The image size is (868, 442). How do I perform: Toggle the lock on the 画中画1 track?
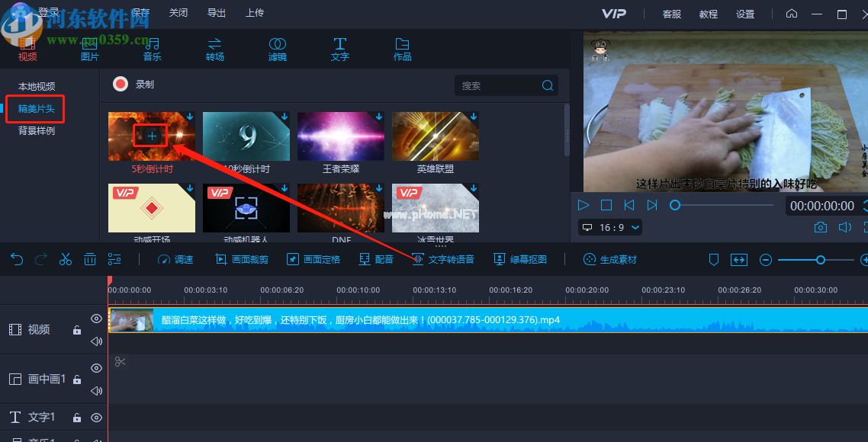tap(76, 380)
